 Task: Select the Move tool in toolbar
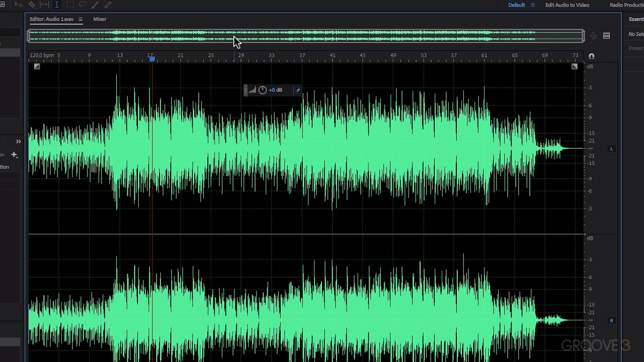pyautogui.click(x=19, y=5)
